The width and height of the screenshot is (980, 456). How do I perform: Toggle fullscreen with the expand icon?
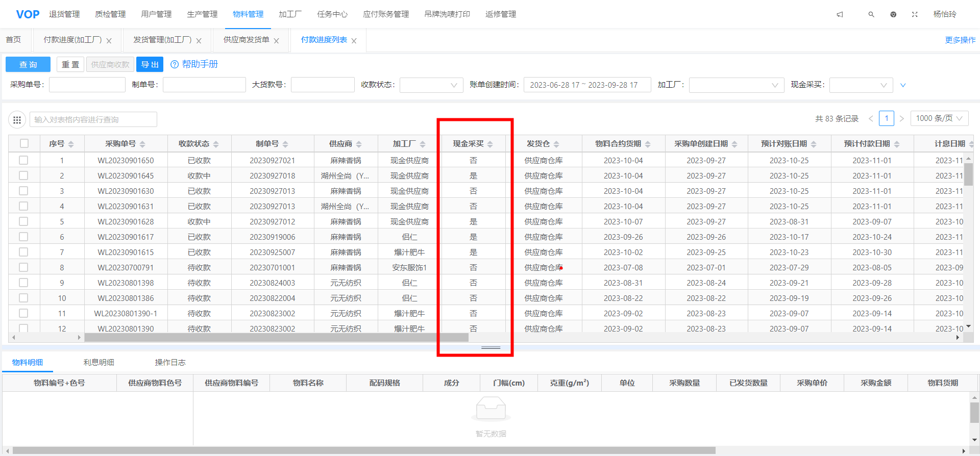(x=915, y=14)
